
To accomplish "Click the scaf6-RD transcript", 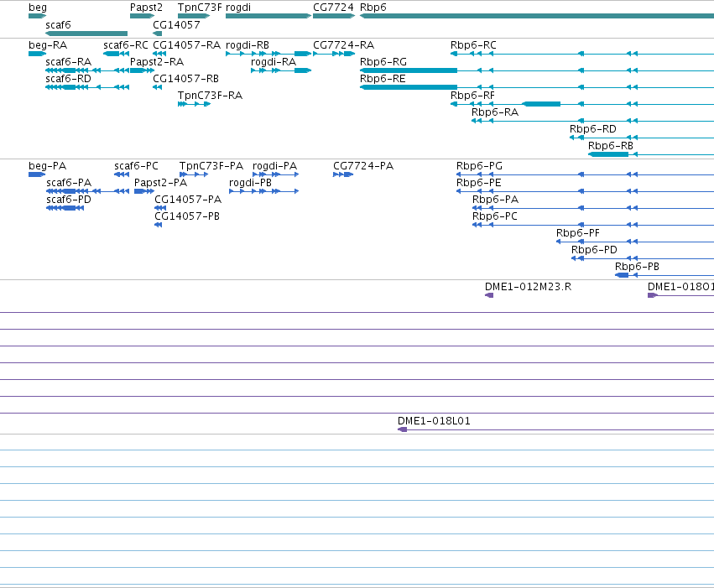I will coord(87,87).
